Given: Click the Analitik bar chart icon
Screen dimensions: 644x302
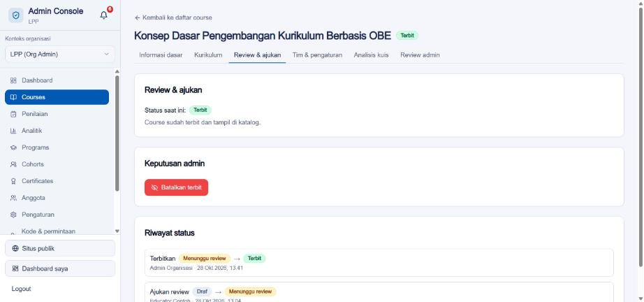Looking at the screenshot, I should coord(13,131).
